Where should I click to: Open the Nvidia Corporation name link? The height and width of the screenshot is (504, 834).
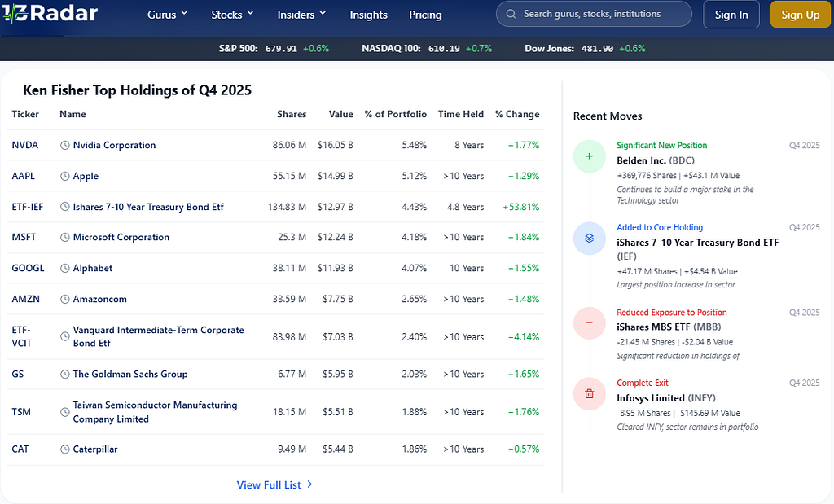[114, 145]
